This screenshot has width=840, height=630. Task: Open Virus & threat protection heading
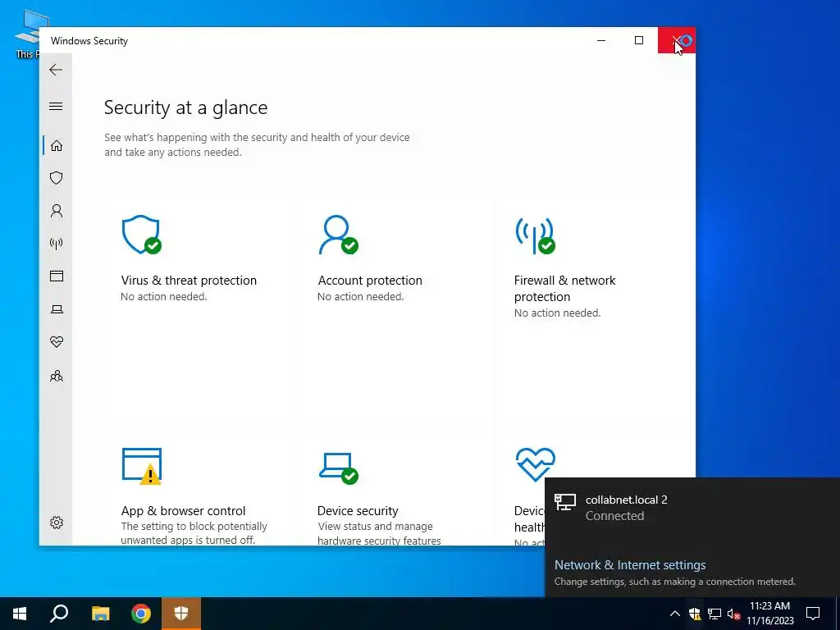click(x=189, y=281)
